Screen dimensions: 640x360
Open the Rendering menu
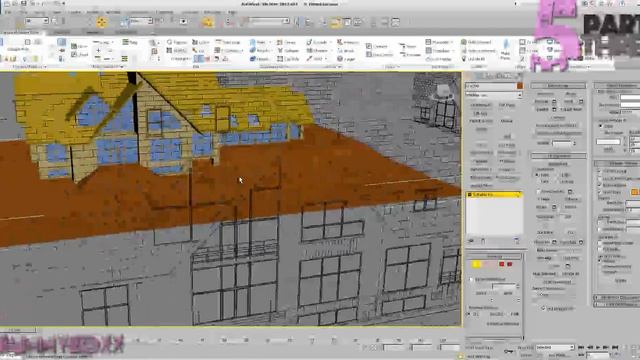pos(165,12)
